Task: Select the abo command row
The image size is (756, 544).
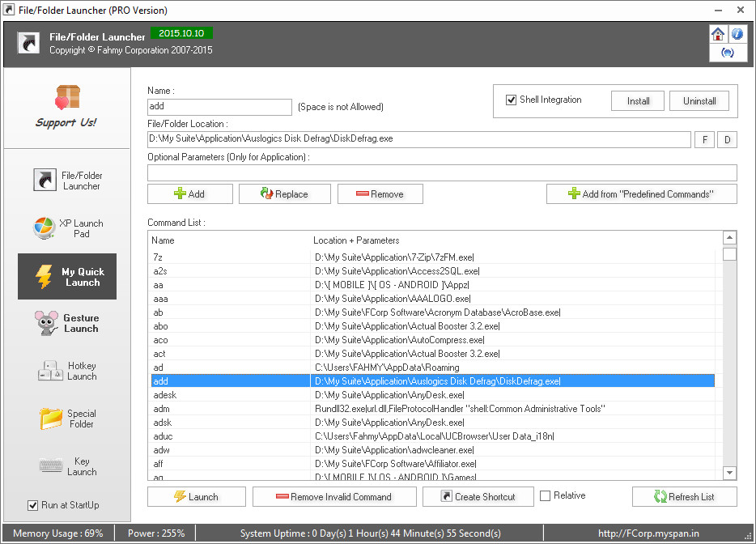Action: (x=432, y=326)
